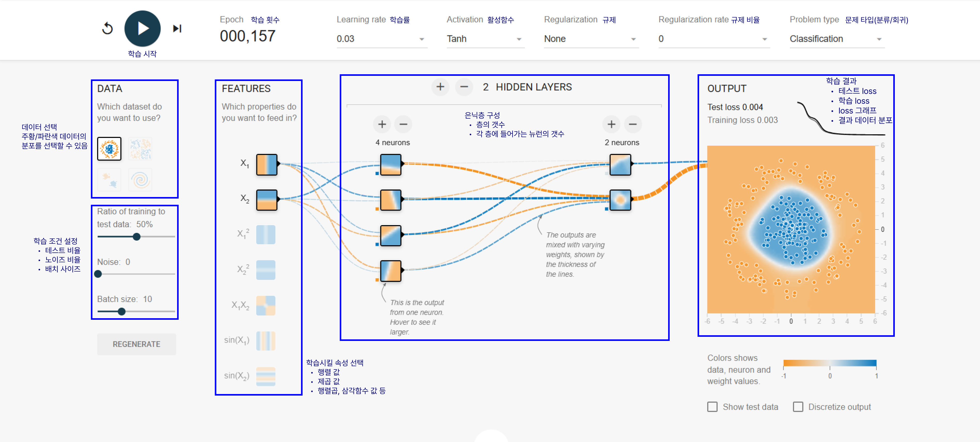980x442 pixels.
Task: Open the Learning rate dropdown
Action: (381, 39)
